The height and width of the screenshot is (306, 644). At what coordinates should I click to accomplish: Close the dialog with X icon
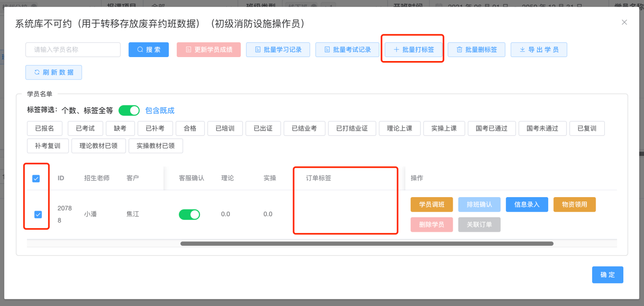point(624,22)
